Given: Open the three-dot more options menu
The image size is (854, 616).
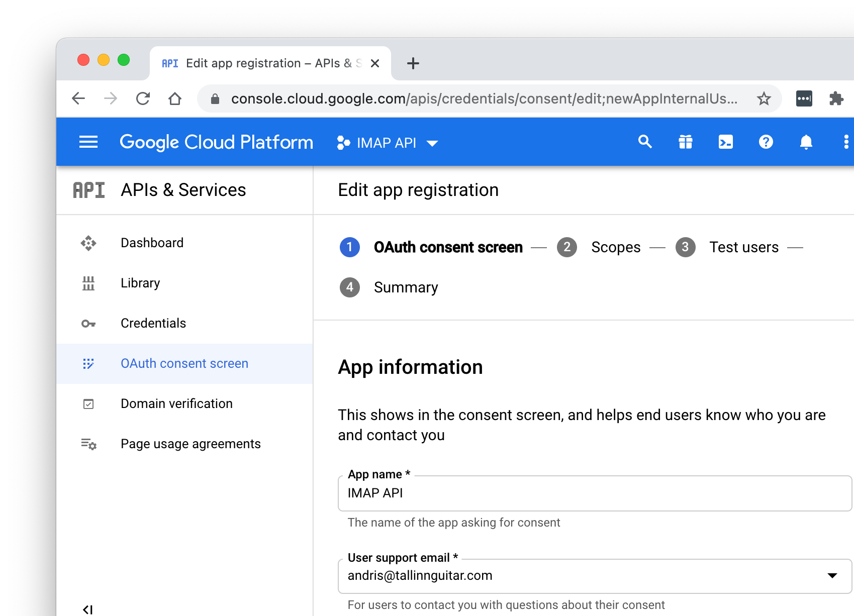Looking at the screenshot, I should pos(846,142).
